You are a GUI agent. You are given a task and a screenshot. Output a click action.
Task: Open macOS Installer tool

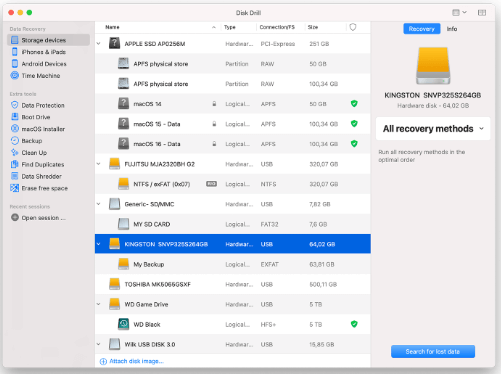pyautogui.click(x=43, y=129)
